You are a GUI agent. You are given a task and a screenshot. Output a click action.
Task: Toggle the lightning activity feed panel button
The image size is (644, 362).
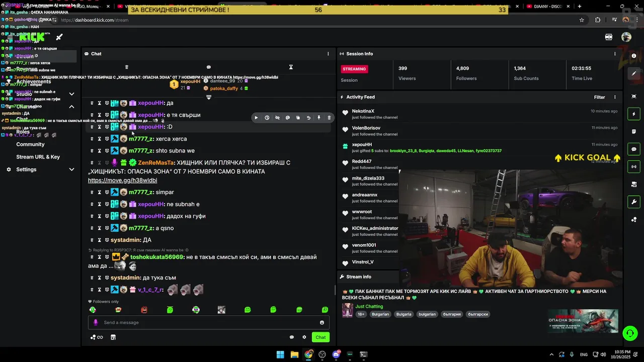click(634, 114)
